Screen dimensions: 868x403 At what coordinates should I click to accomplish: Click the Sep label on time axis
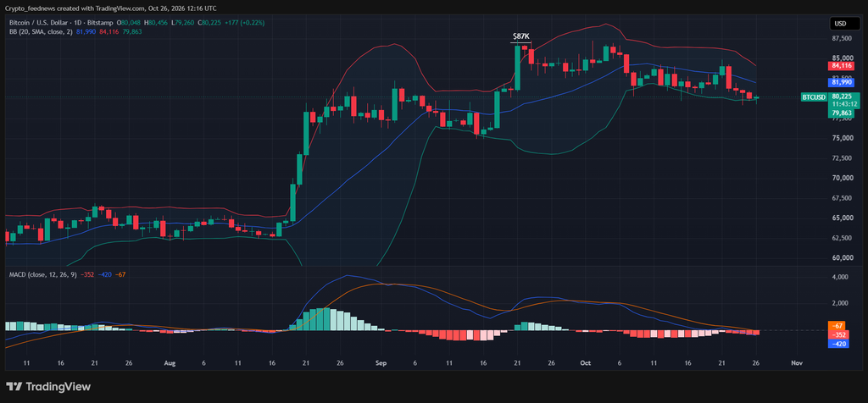pyautogui.click(x=381, y=363)
